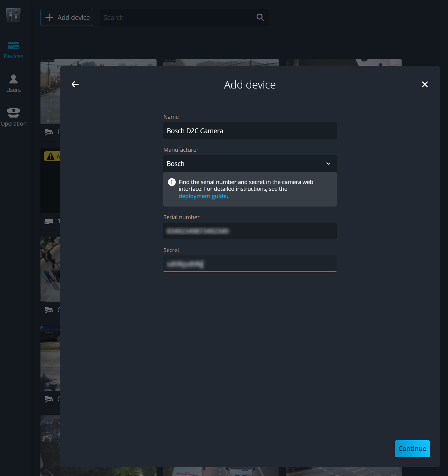
Task: Expand the Manufacturer dropdown
Action: tap(250, 164)
